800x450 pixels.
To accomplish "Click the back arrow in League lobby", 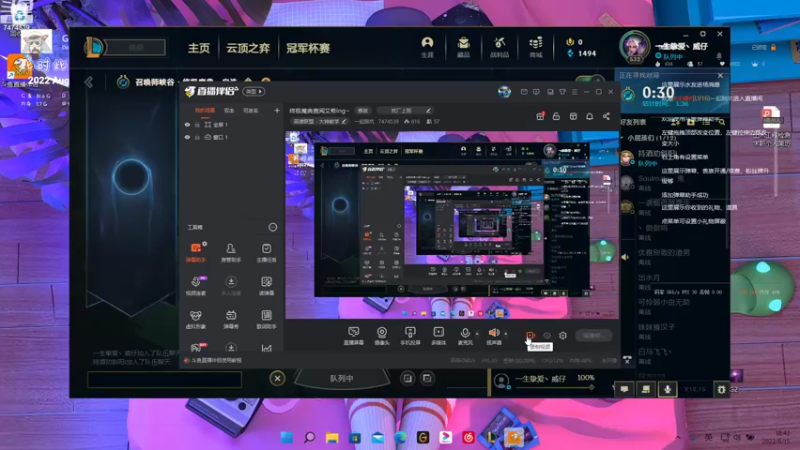I will [89, 82].
